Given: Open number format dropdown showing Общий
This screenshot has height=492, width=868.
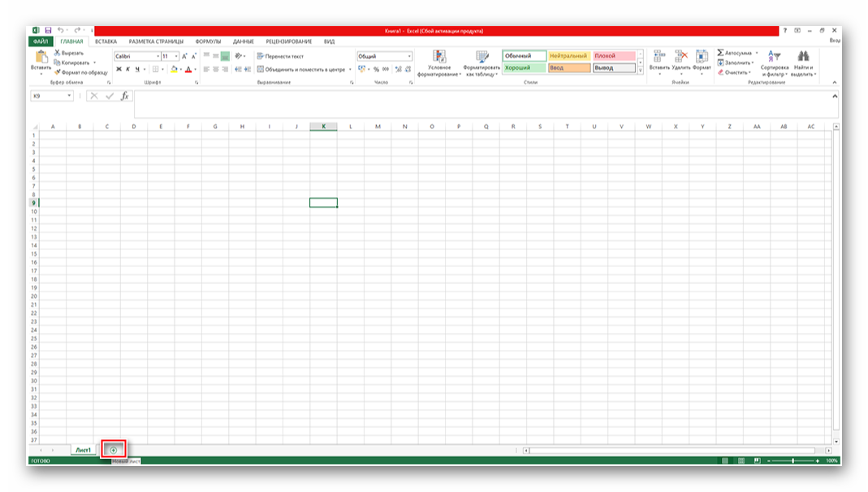Looking at the screenshot, I should coord(409,57).
